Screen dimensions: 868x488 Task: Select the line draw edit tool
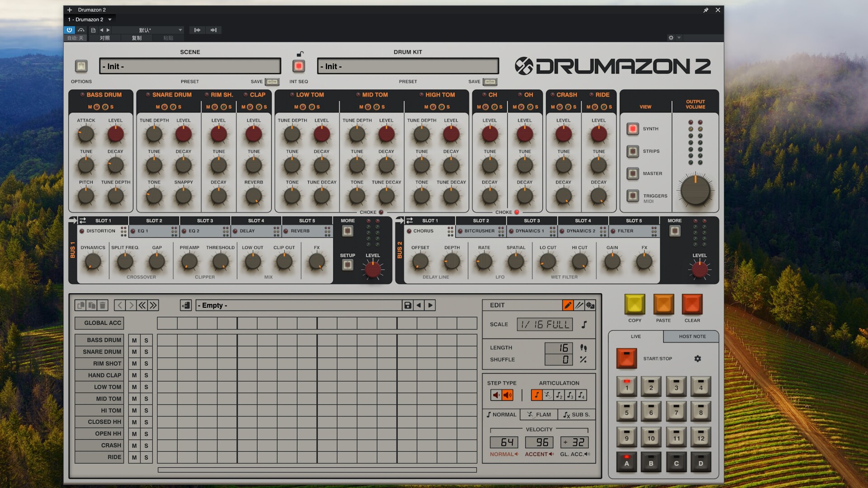point(579,305)
